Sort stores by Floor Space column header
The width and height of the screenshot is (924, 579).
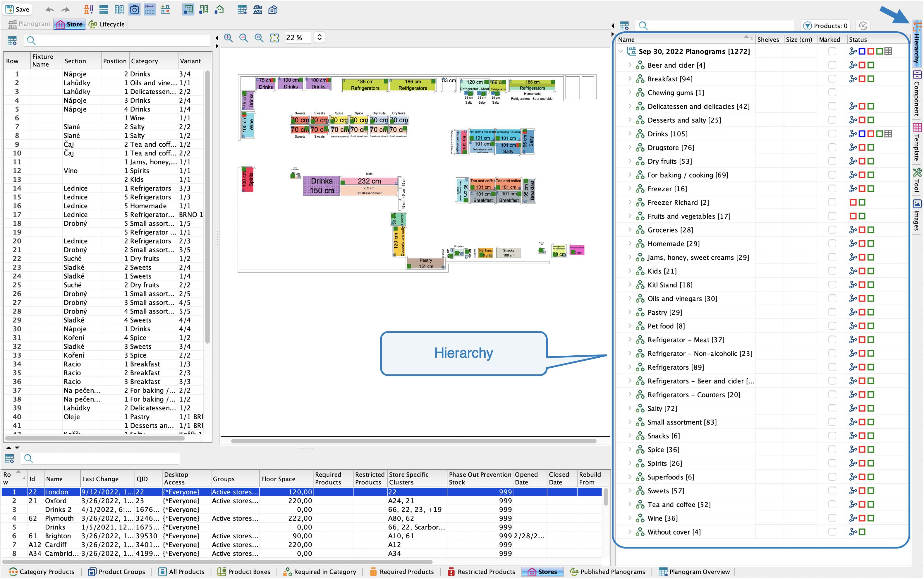pos(286,479)
